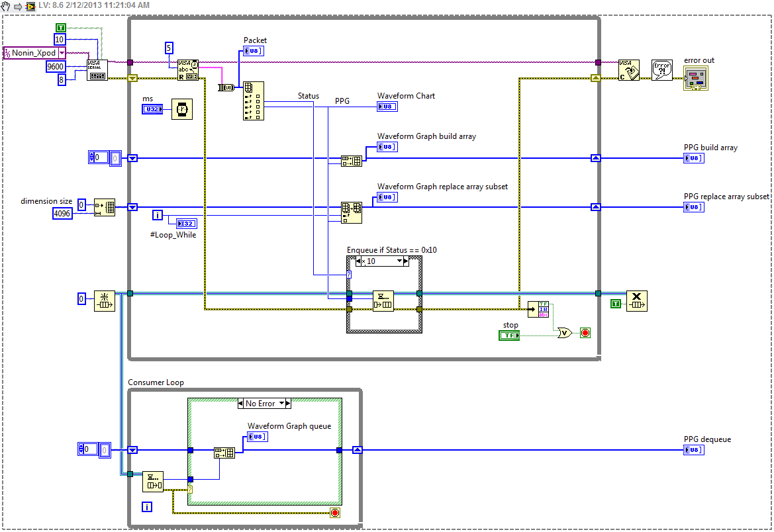This screenshot has height=532, width=774.
Task: Click Consumer Loop left shift register
Action: tap(132, 450)
